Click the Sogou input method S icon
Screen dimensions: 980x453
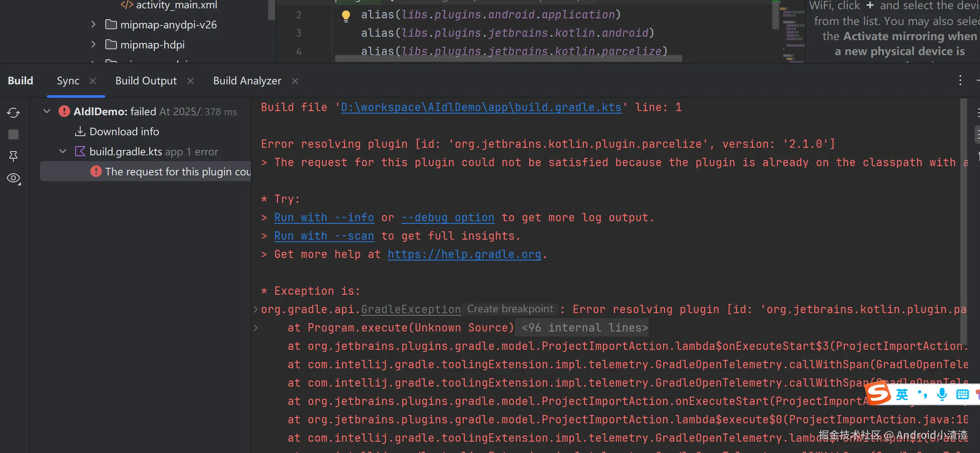click(x=878, y=394)
